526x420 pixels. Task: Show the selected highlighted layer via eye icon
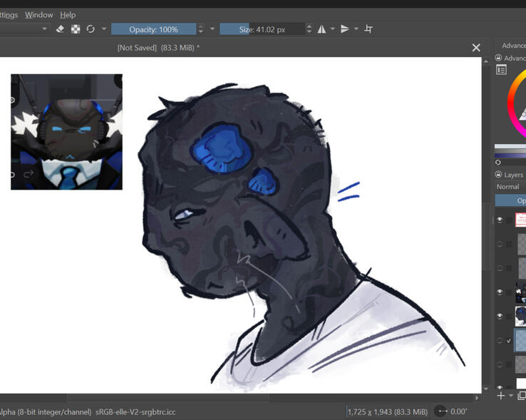tap(500, 340)
